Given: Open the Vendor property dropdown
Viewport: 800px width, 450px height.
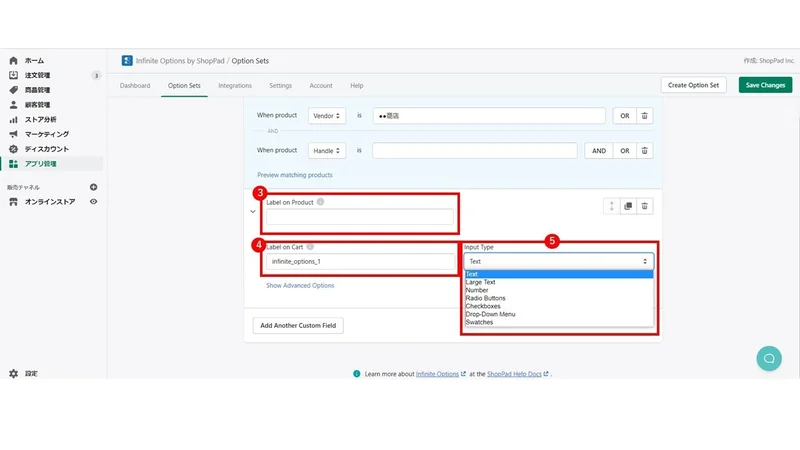Looking at the screenshot, I should coord(327,116).
